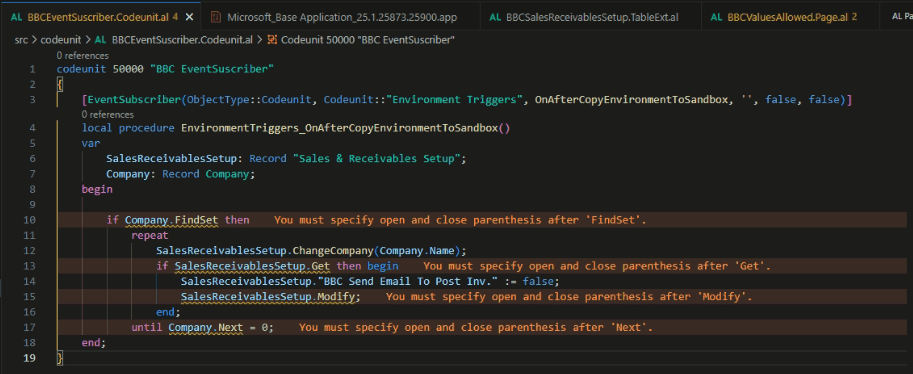Select the src folder in breadcrumb
913x374 pixels.
coord(21,40)
